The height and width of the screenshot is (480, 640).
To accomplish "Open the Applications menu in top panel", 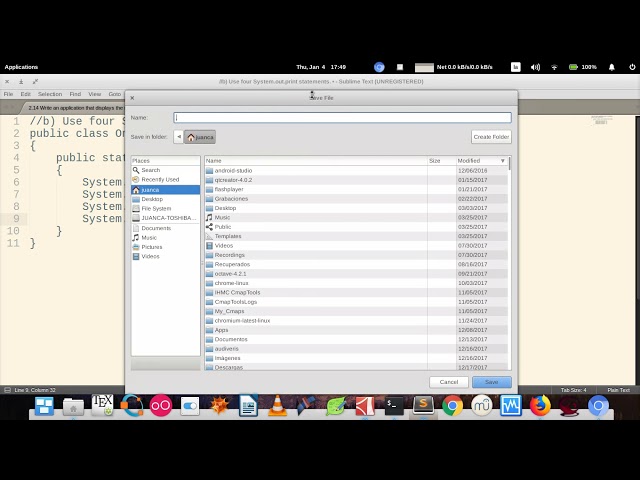I will click(21, 67).
